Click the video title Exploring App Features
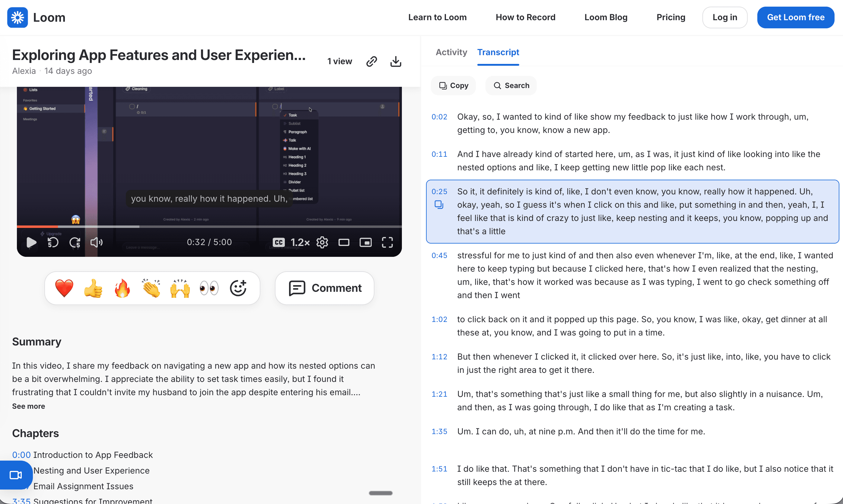This screenshot has height=504, width=843. (159, 55)
